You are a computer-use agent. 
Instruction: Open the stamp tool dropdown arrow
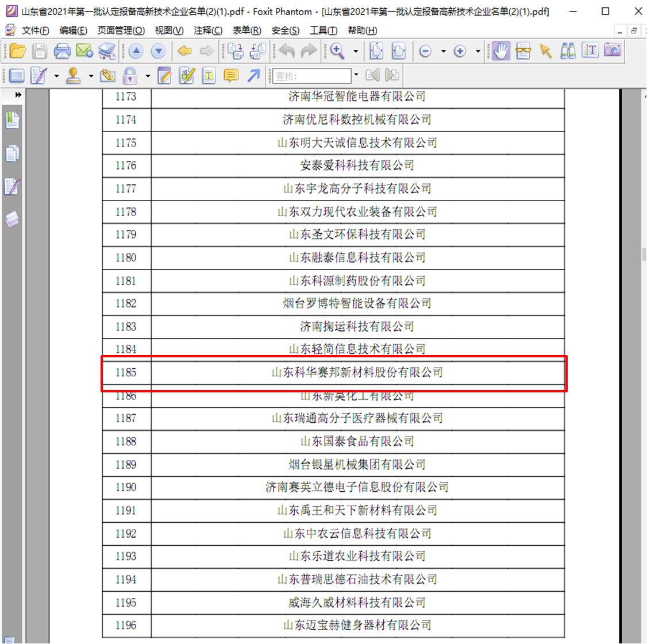(x=91, y=76)
